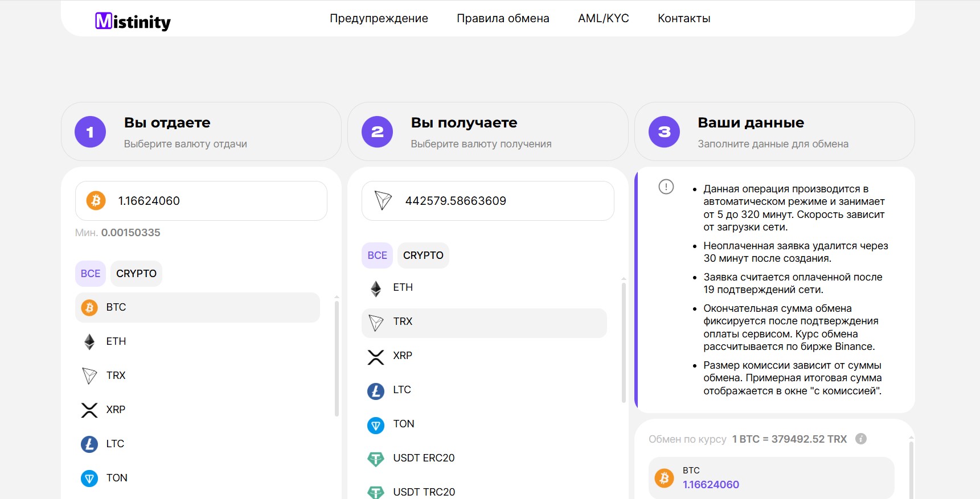This screenshot has height=499, width=980.
Task: Pick XRP icon in receive currency list
Action: 376,357
